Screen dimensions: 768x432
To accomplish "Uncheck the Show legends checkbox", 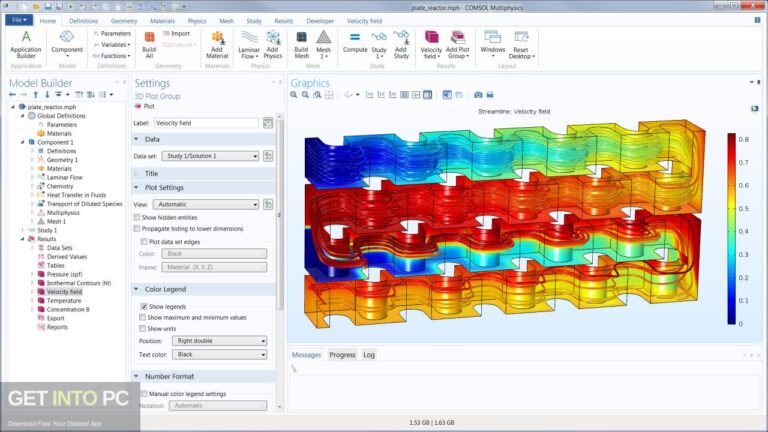I will [144, 306].
